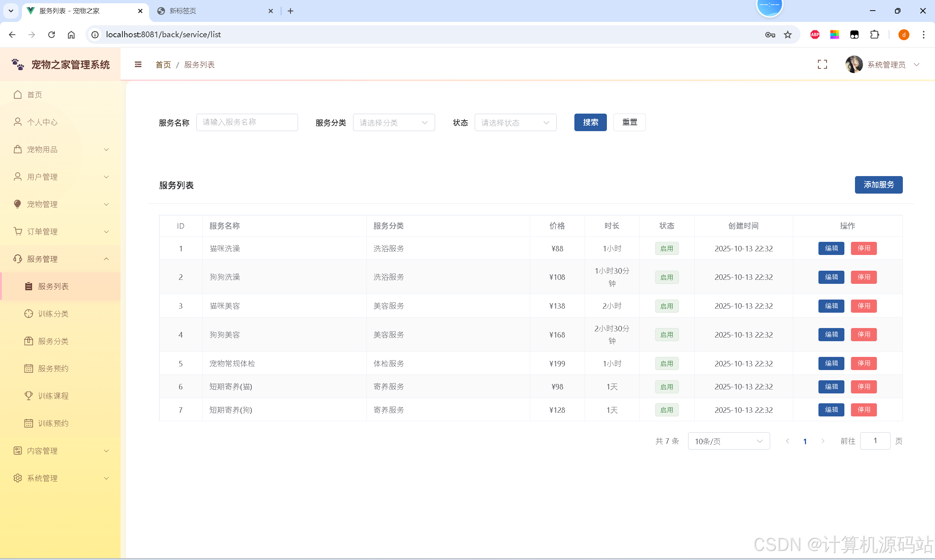Click 首页 breadcrumb link
The height and width of the screenshot is (560, 935).
click(x=163, y=65)
